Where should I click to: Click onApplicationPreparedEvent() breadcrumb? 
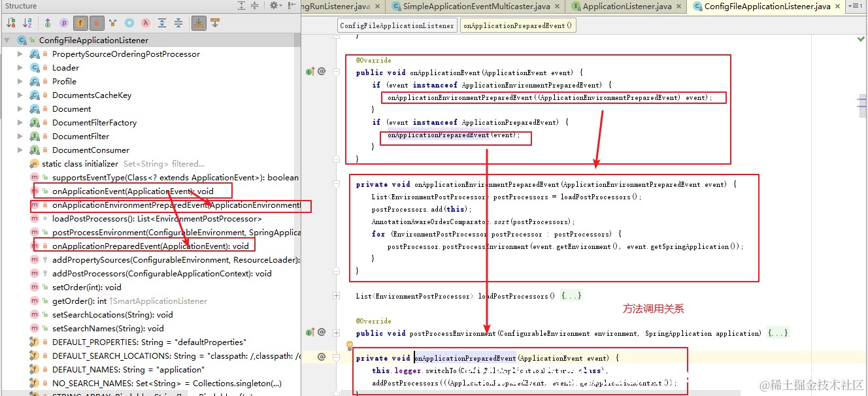tap(518, 26)
